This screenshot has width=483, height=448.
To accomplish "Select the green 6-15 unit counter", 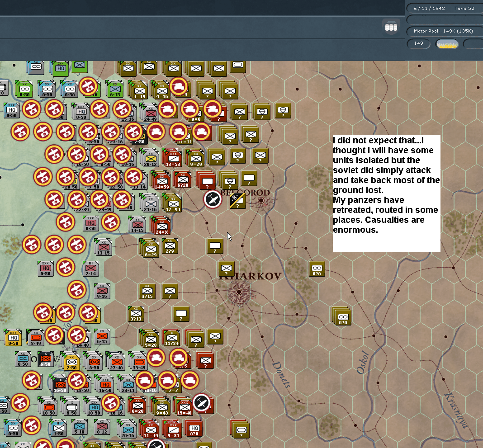I will coord(115,90).
